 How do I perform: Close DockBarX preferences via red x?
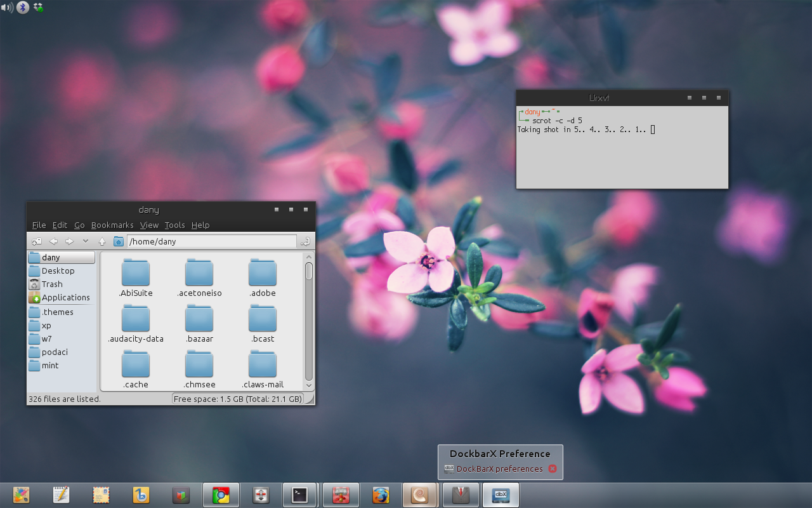[553, 469]
